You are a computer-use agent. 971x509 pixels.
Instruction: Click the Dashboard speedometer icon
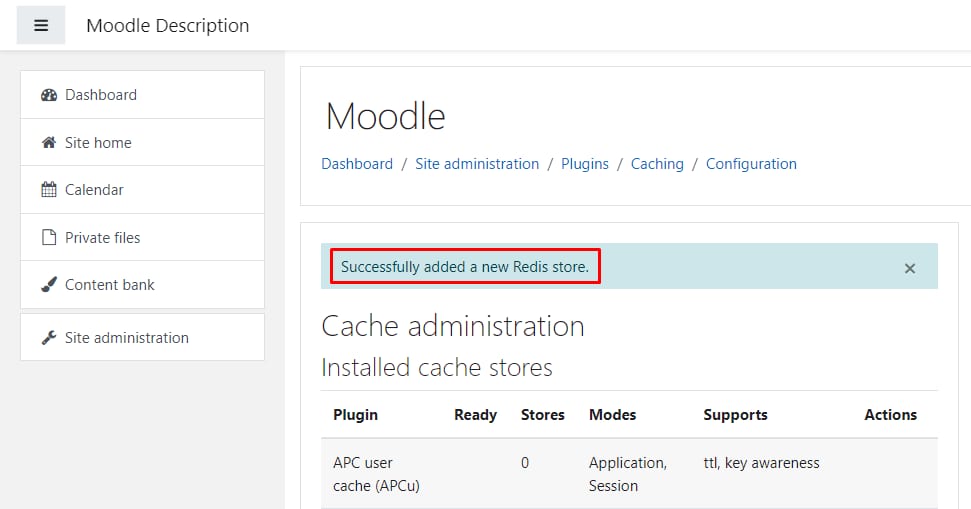click(x=49, y=95)
